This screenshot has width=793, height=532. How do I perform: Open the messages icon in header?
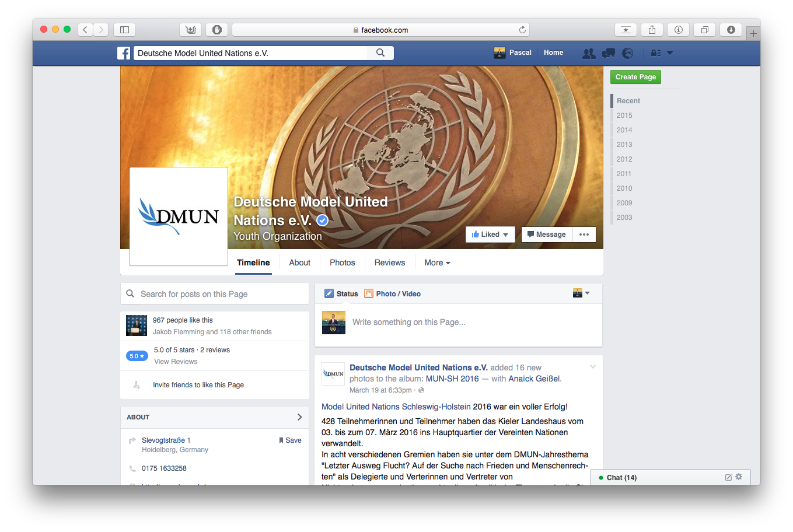(609, 53)
